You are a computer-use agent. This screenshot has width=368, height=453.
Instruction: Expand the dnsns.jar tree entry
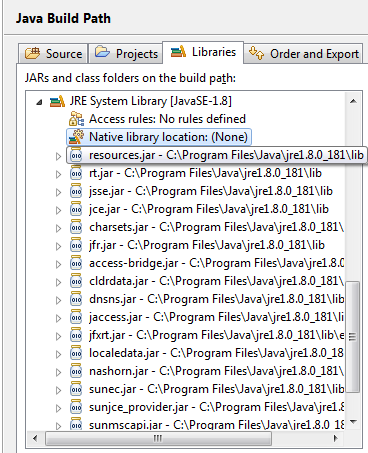(x=58, y=300)
